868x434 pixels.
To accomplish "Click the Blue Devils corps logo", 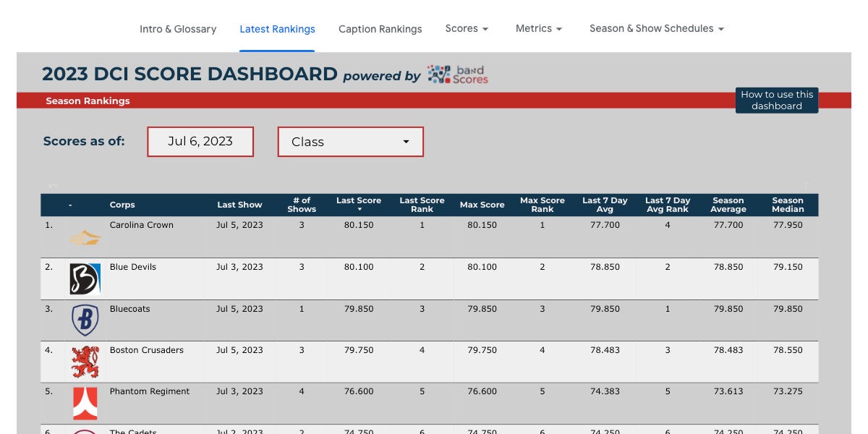I will 85,278.
